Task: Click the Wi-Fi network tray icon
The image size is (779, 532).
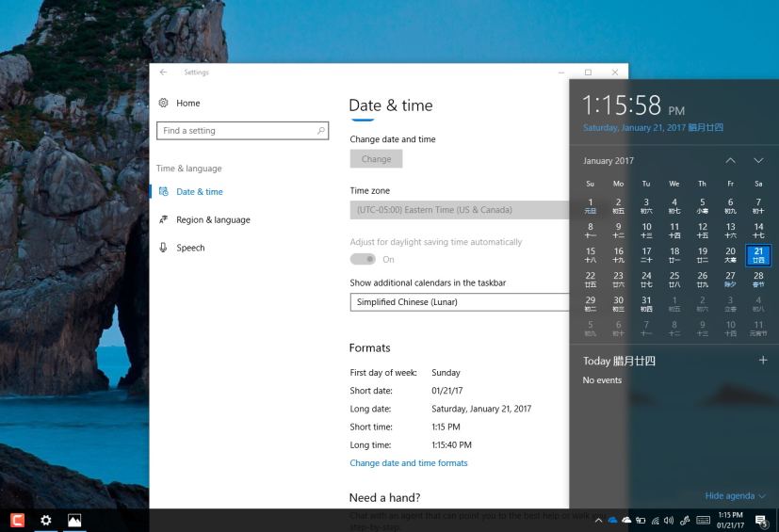Action: (655, 521)
